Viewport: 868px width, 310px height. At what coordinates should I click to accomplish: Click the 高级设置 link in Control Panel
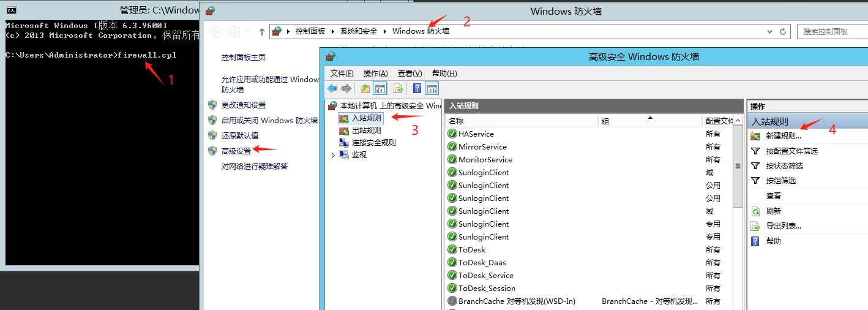click(236, 151)
